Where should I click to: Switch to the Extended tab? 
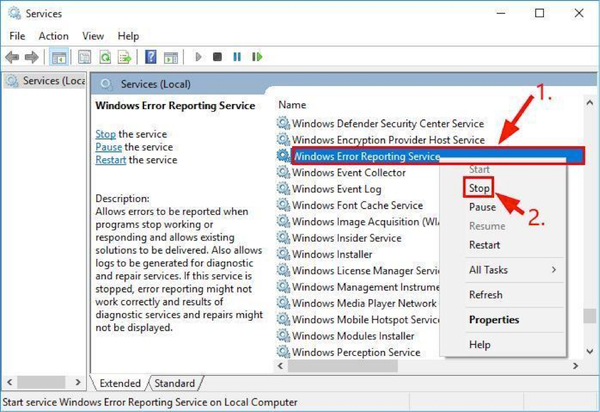(120, 383)
